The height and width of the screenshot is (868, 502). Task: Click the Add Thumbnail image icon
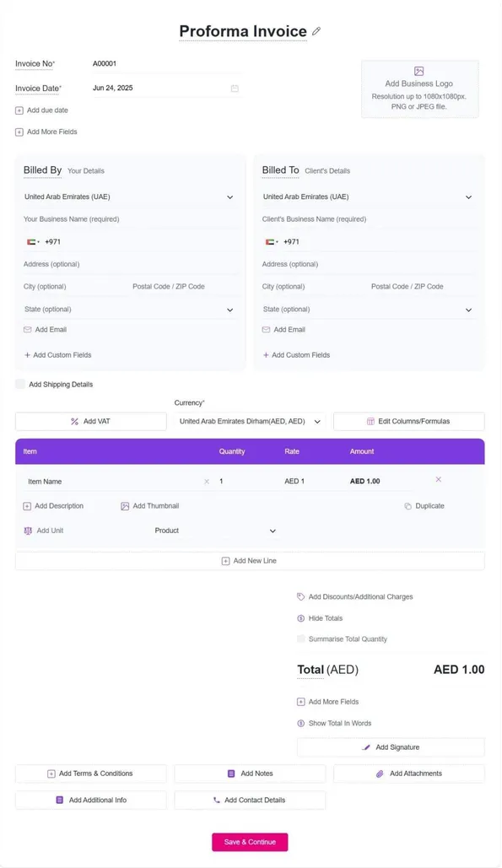click(125, 506)
